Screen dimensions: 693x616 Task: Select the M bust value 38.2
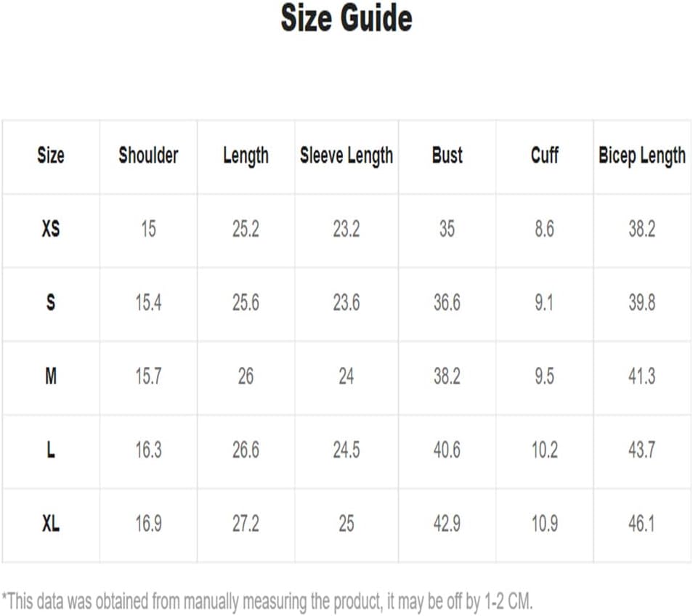click(x=447, y=376)
